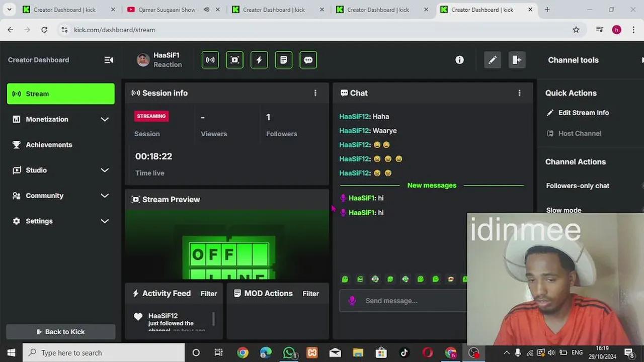Mute the Qamar Suugaani Show tab audio icon
Viewport: 644px width, 362px height.
(x=206, y=10)
